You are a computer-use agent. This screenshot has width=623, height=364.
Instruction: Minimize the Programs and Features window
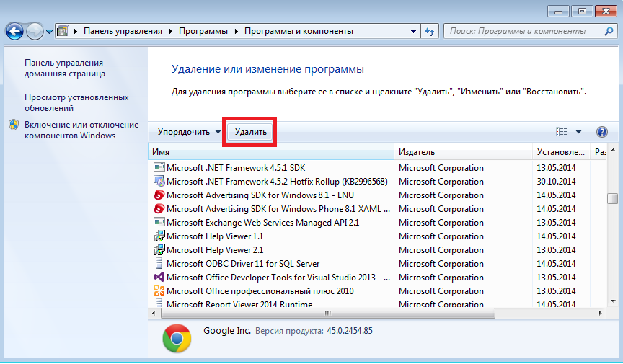558,11
